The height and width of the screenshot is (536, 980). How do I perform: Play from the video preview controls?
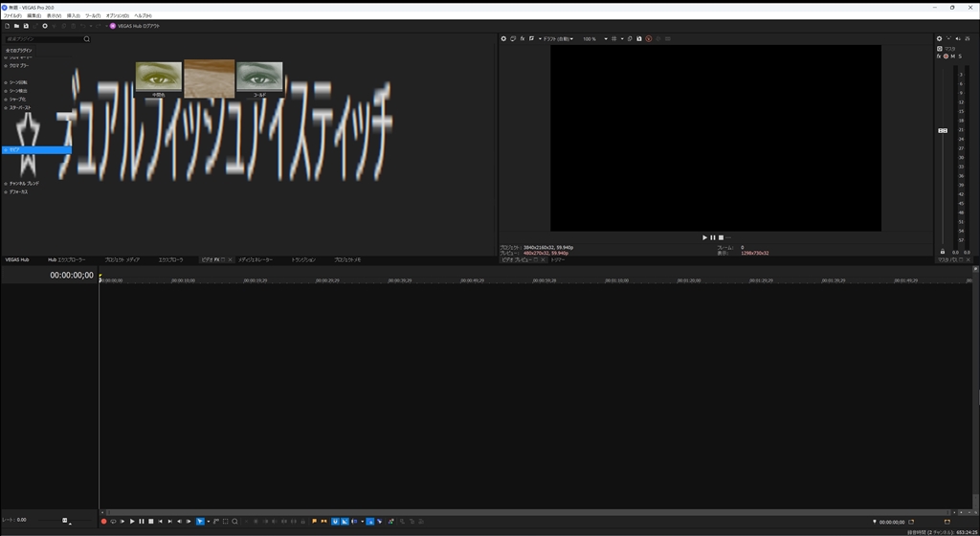pos(704,237)
